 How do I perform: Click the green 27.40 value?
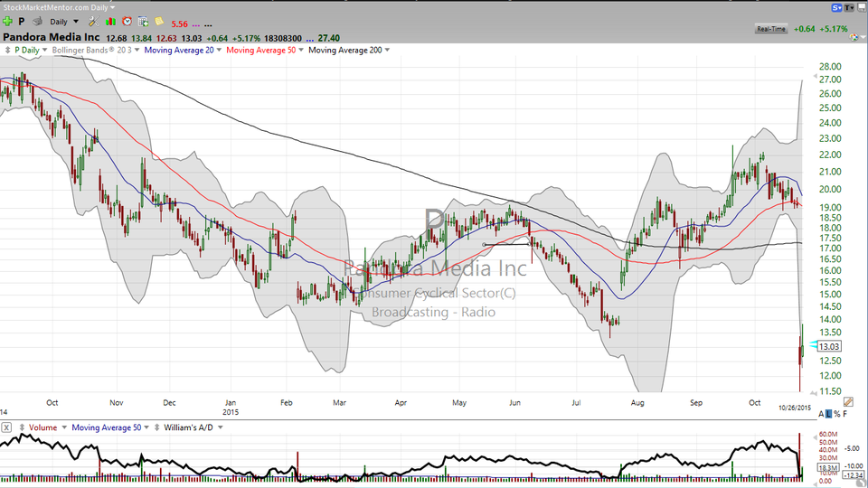329,39
